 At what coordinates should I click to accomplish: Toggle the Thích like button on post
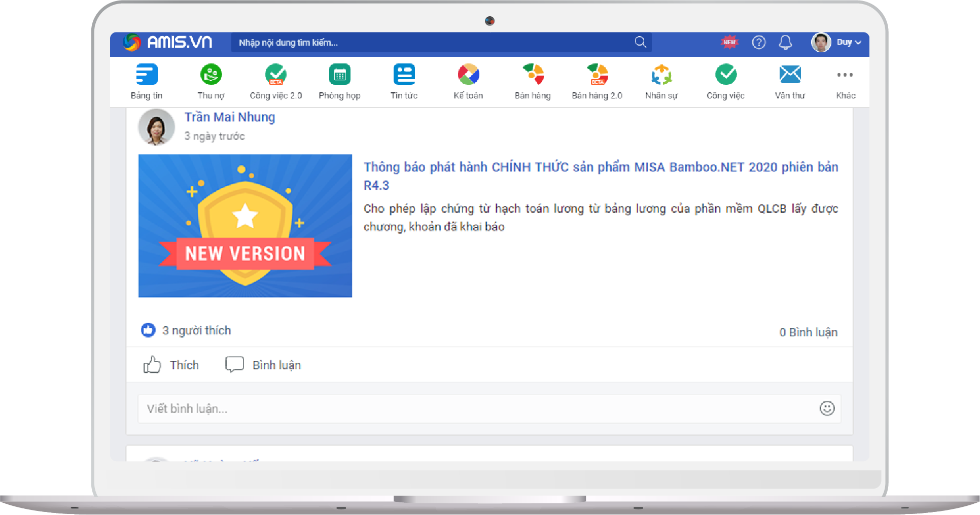[171, 365]
